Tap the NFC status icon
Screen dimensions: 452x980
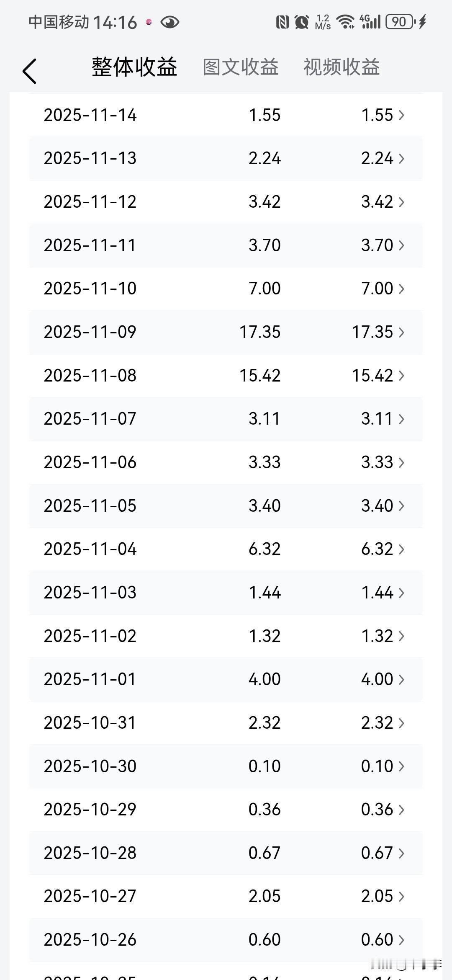282,22
